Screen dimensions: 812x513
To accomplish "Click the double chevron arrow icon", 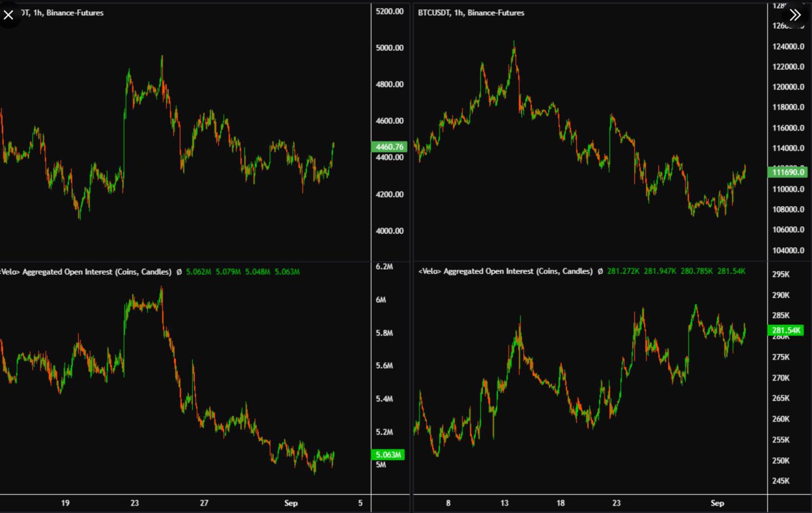I will click(x=796, y=15).
